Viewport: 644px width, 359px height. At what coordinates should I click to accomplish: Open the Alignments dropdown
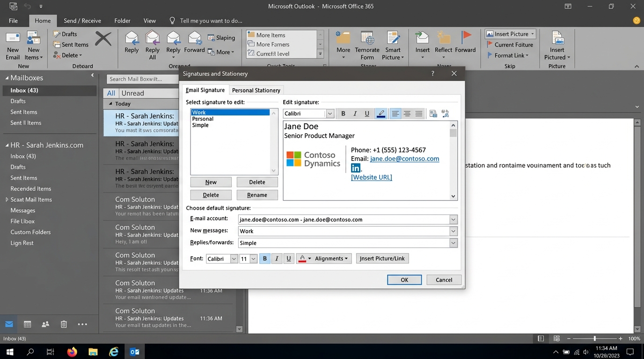pos(332,258)
